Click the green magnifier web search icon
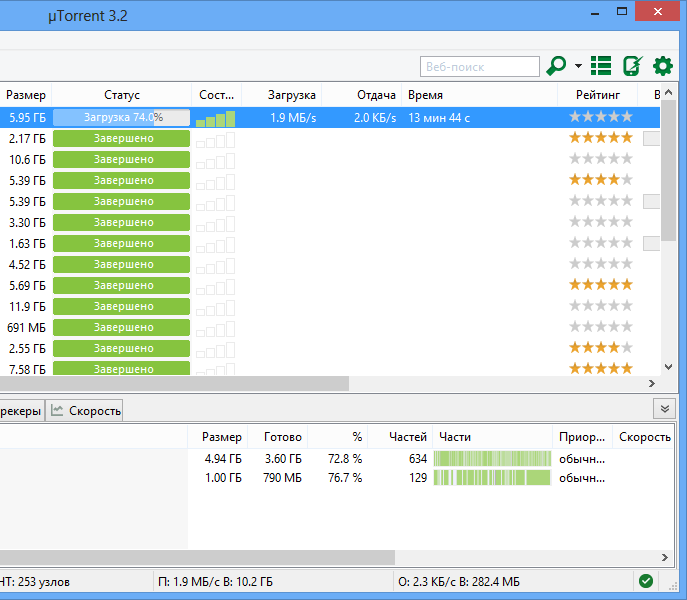The height and width of the screenshot is (600, 687). pyautogui.click(x=556, y=67)
